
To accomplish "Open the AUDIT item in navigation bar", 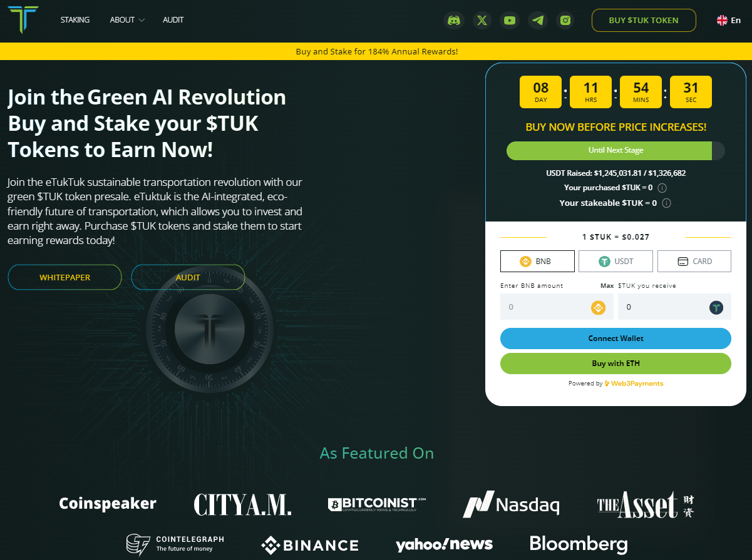I will pos(173,20).
